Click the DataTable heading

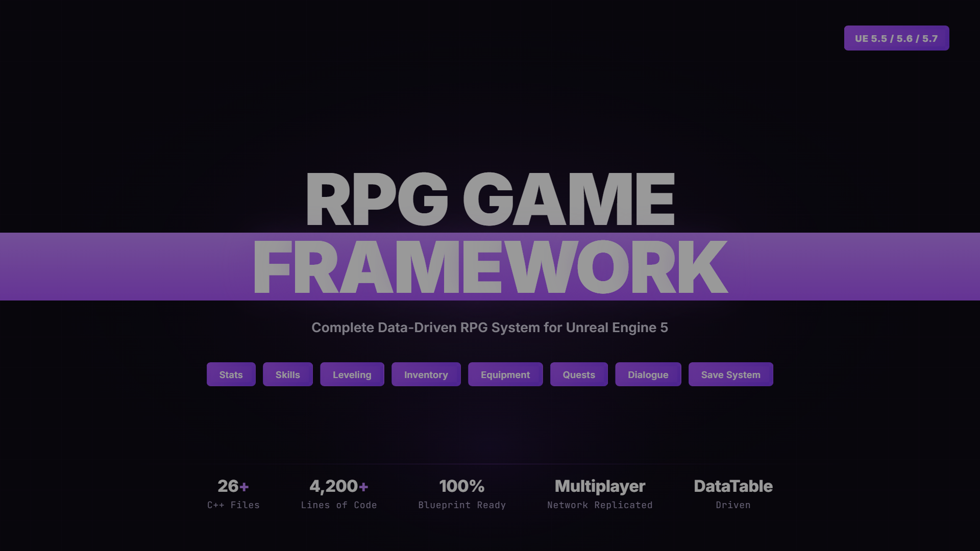(733, 486)
